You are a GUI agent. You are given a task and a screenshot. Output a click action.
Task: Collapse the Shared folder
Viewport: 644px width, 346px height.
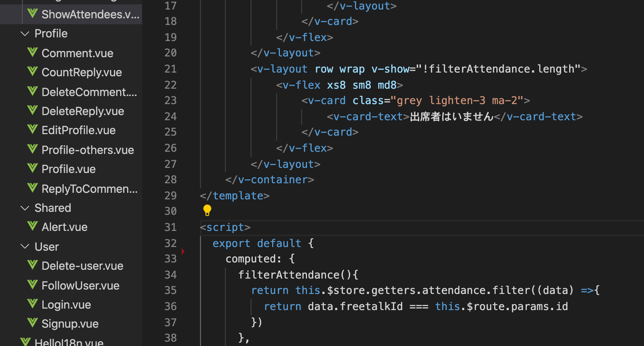[25, 208]
